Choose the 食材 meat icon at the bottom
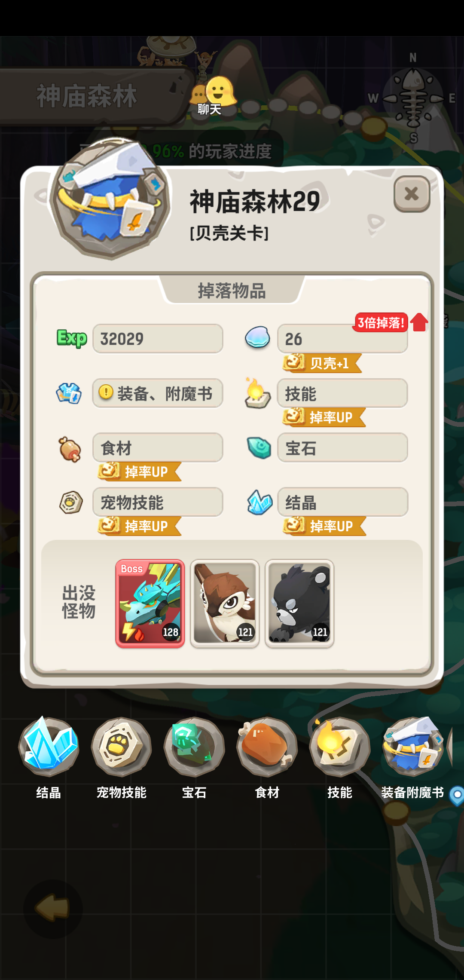This screenshot has width=464, height=980. point(267,747)
